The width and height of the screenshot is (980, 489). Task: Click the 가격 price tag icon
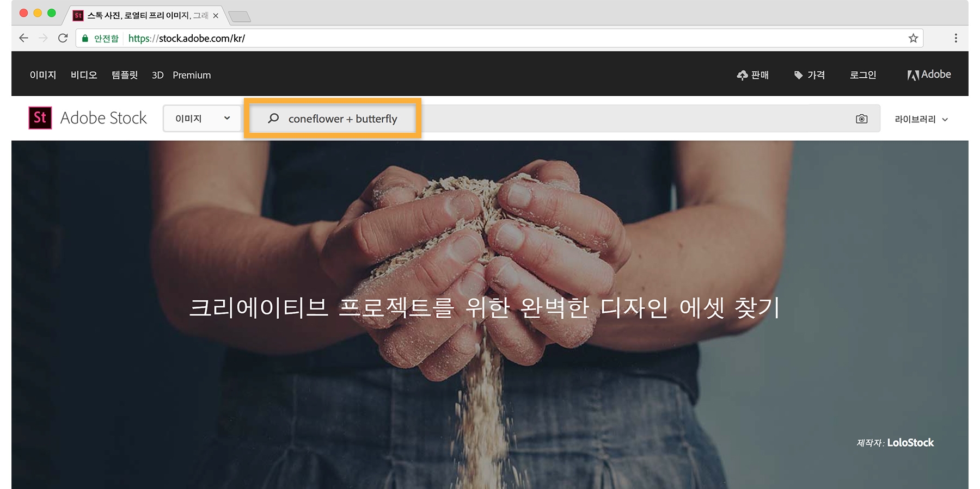pos(798,75)
